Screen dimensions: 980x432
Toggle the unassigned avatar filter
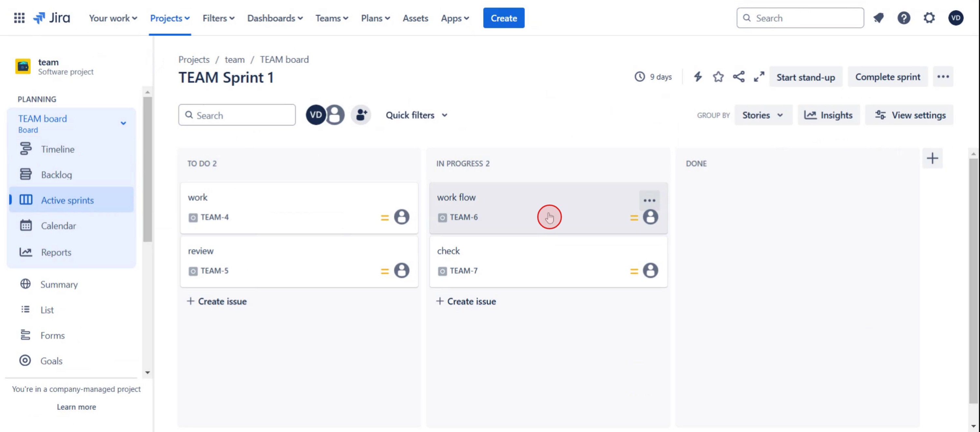click(336, 115)
